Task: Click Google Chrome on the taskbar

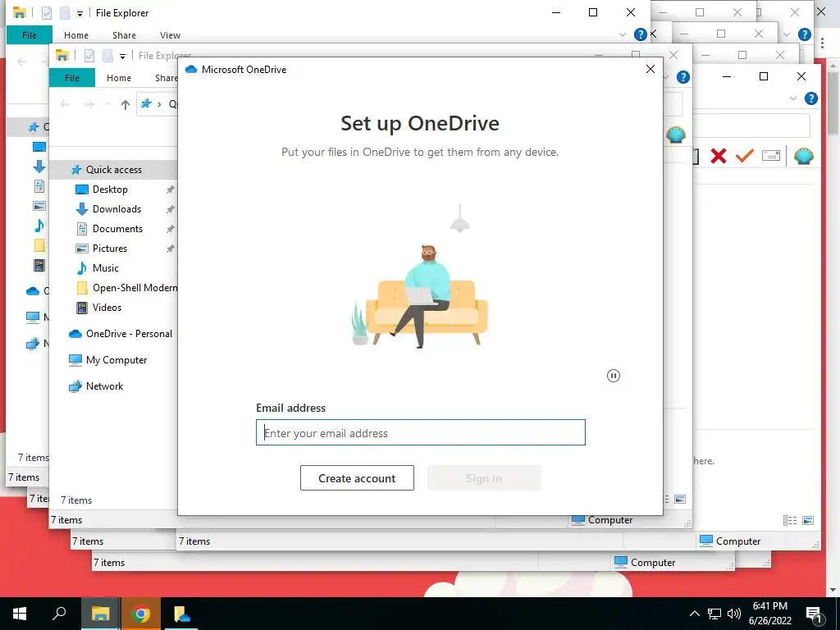Action: [x=141, y=614]
